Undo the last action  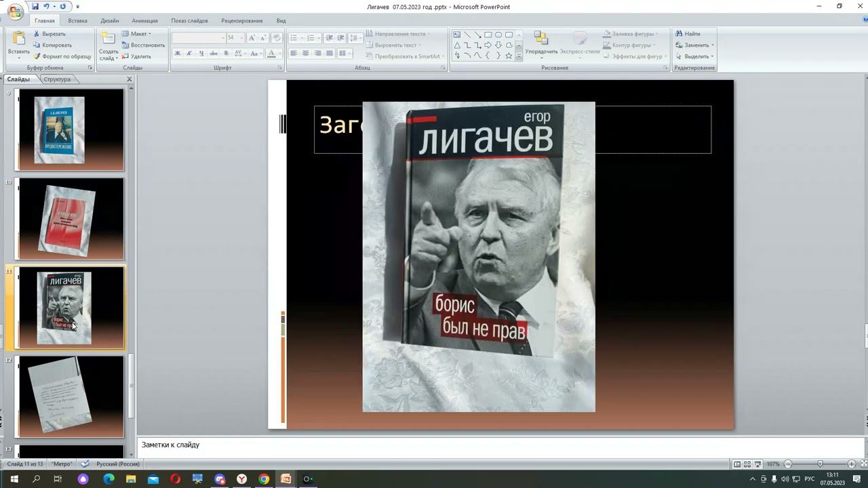pos(47,6)
